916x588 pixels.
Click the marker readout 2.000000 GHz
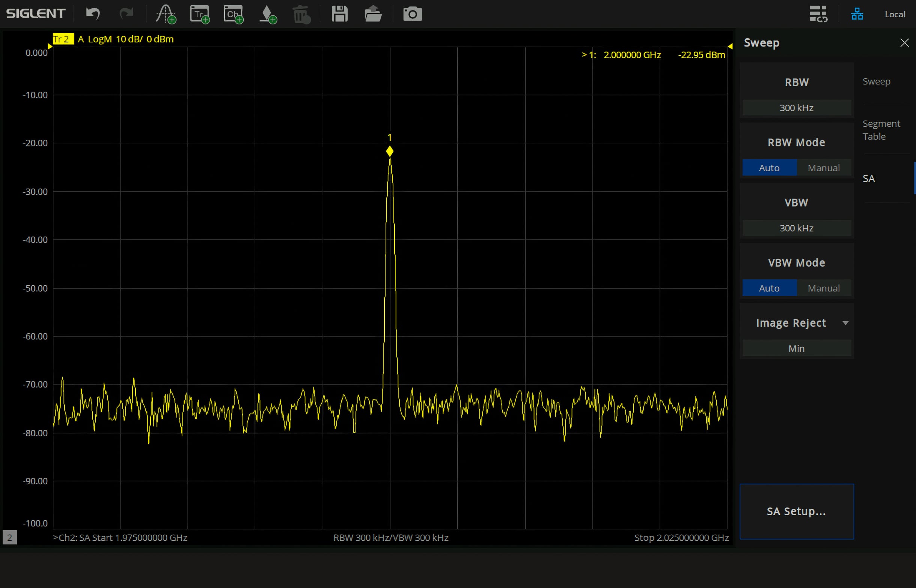[632, 54]
